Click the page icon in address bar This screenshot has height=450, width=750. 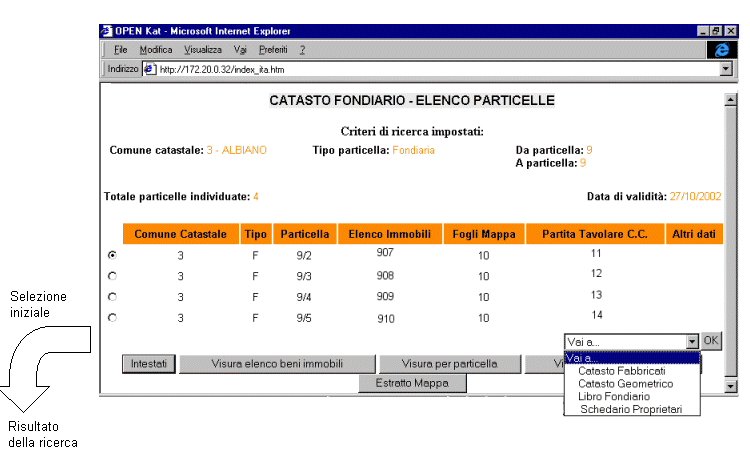coord(150,69)
